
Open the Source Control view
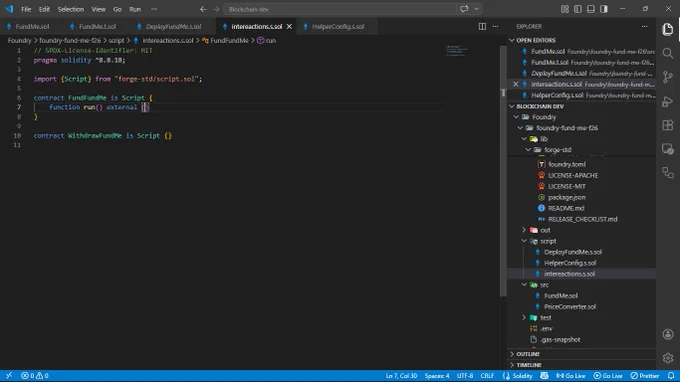pos(668,77)
